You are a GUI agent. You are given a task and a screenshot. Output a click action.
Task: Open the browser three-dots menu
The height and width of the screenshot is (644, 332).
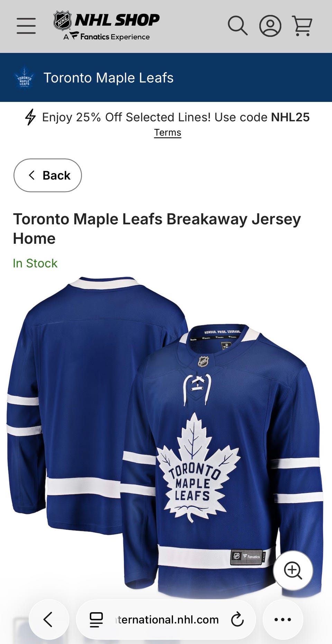(x=283, y=619)
